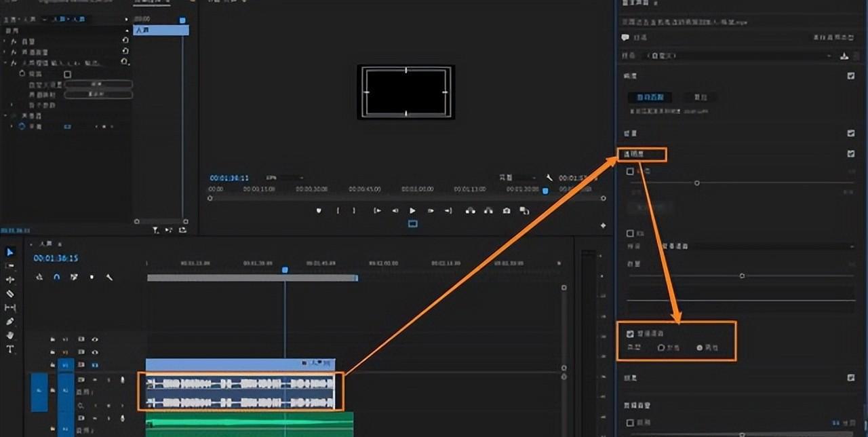This screenshot has width=868, height=437.
Task: Toggle comparison view icon in transport
Action: click(x=524, y=211)
